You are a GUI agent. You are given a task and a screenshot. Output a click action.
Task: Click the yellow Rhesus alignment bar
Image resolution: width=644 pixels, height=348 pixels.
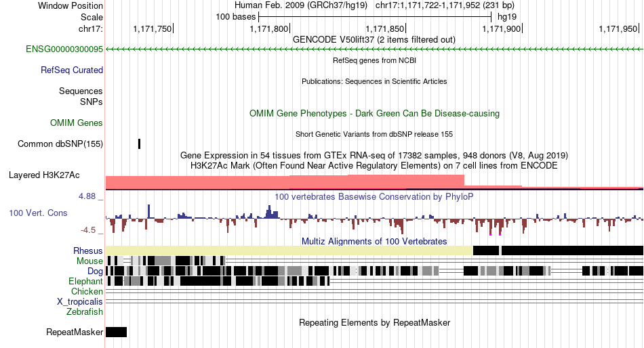coord(289,251)
